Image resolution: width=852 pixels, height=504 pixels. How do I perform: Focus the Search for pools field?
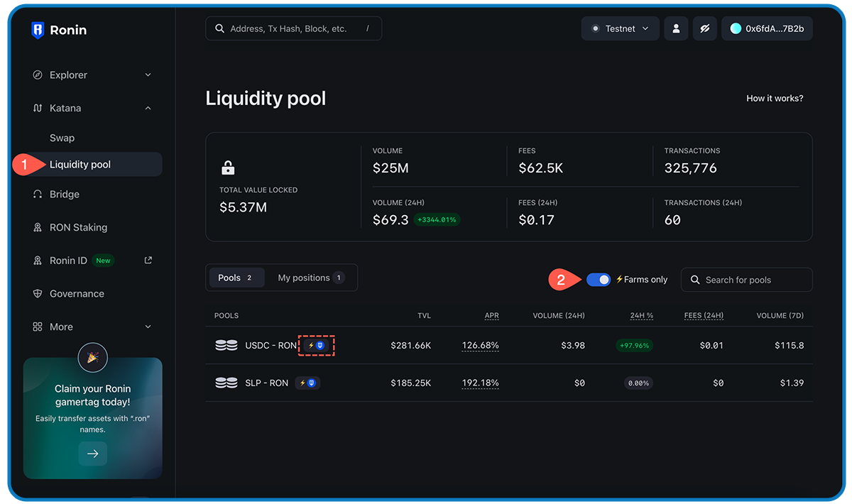coord(747,280)
